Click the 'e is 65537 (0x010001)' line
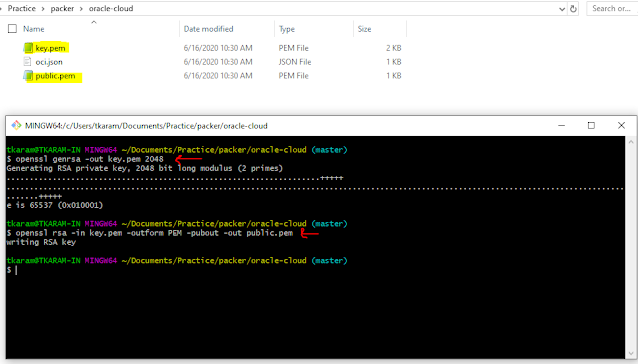 tap(55, 205)
